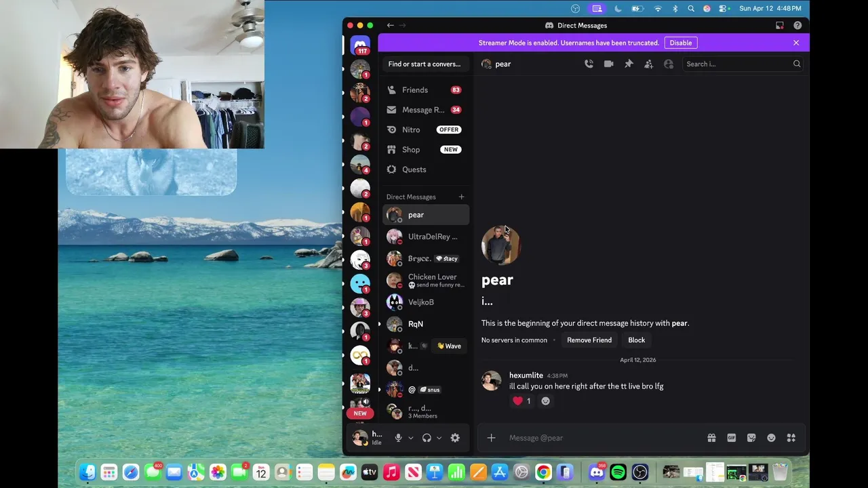Go back using the left arrow in title bar
The image size is (868, 488).
tap(391, 25)
